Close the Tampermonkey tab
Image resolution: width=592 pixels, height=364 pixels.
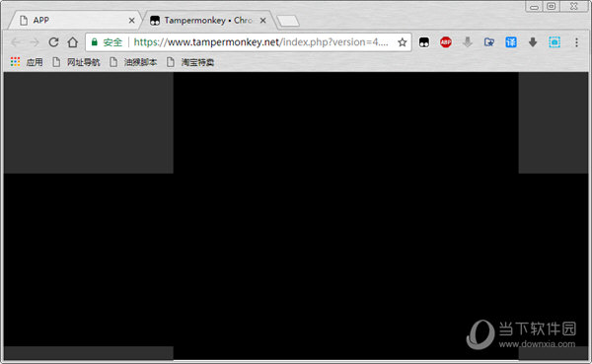[x=262, y=21]
